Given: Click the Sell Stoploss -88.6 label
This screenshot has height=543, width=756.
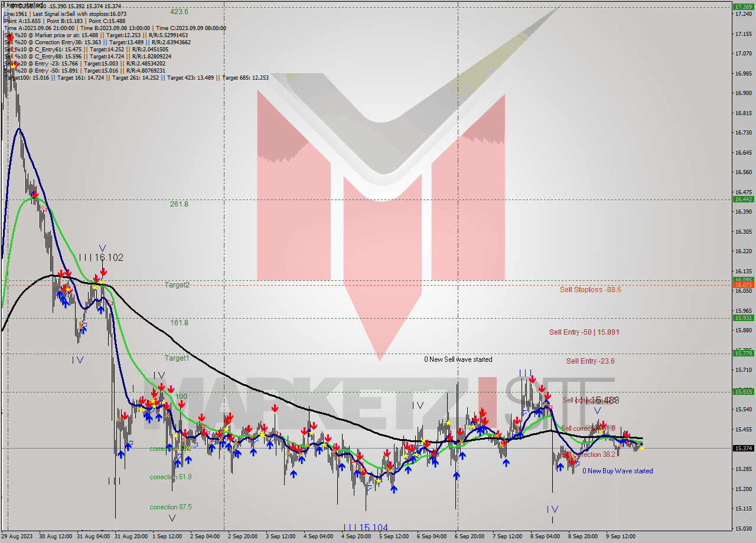Looking at the screenshot, I should [591, 290].
